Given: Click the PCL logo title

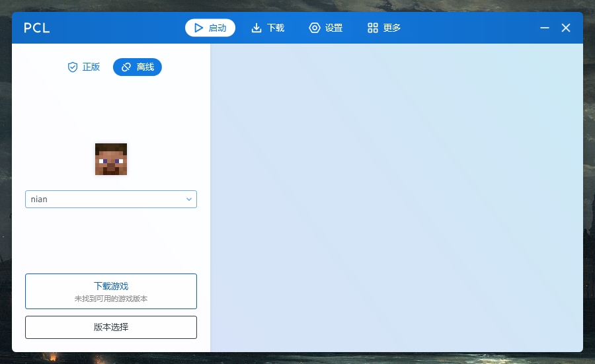Looking at the screenshot, I should tap(37, 28).
